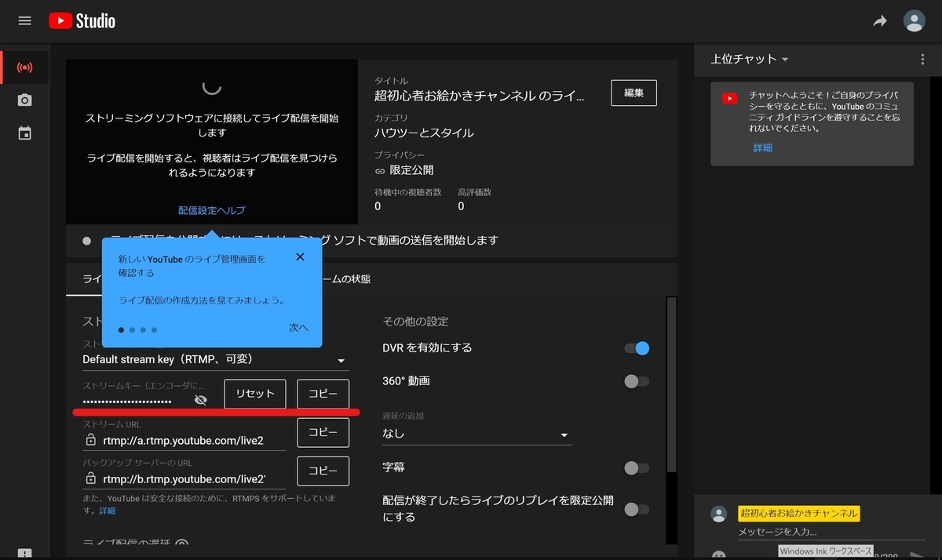Click the YouTube Studio logo
Viewport: 942px width, 560px height.
coord(82,21)
